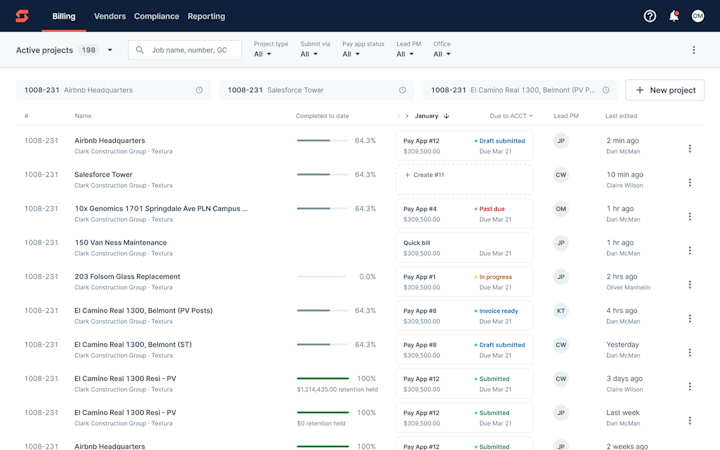Open notifications bell icon

(x=674, y=16)
